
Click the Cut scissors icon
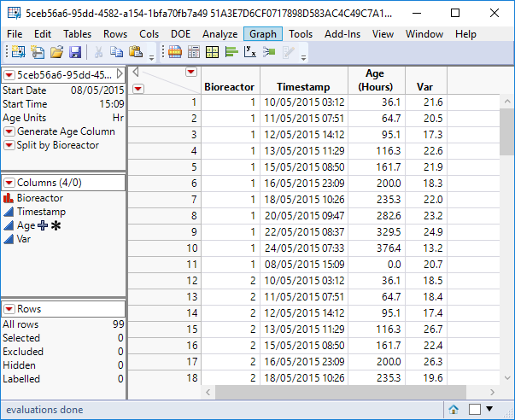[x=99, y=53]
